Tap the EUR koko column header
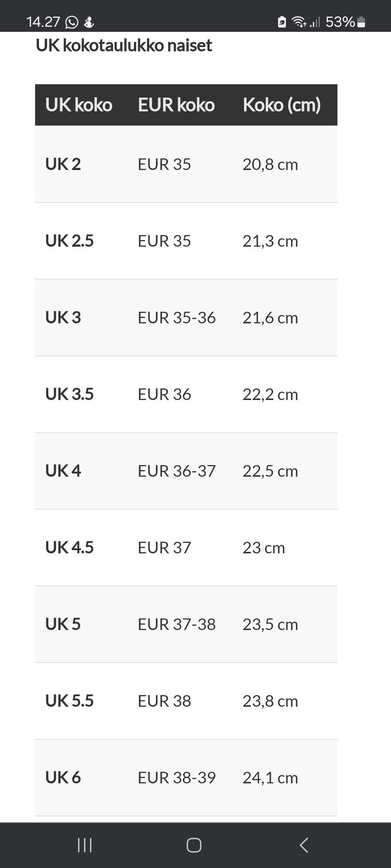391x868 pixels. click(176, 105)
